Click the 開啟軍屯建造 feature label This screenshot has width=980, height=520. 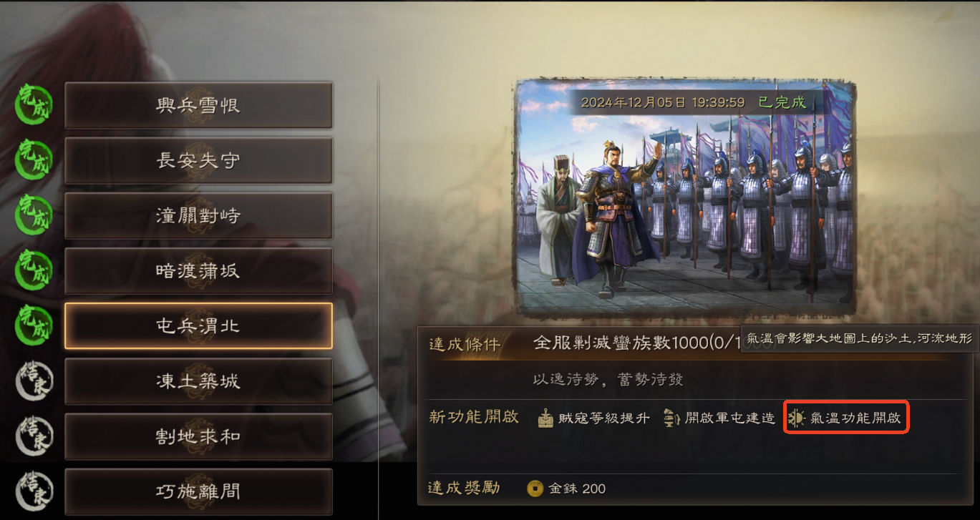(x=729, y=418)
